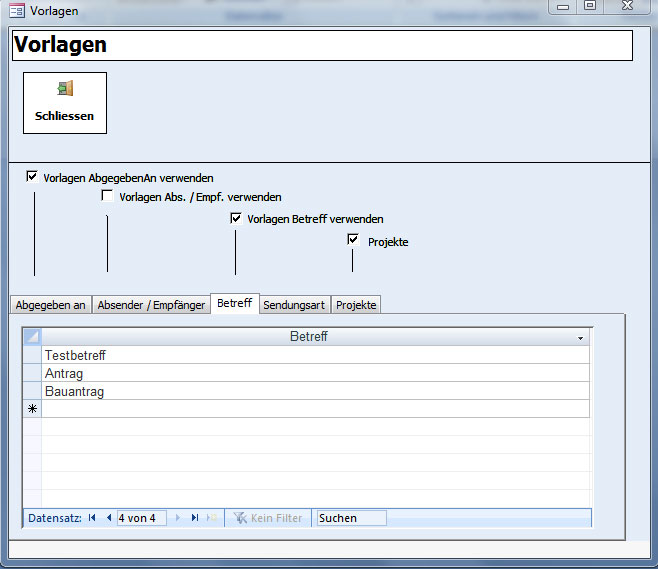
Task: Click the new record asterisk row selector
Action: pos(32,409)
